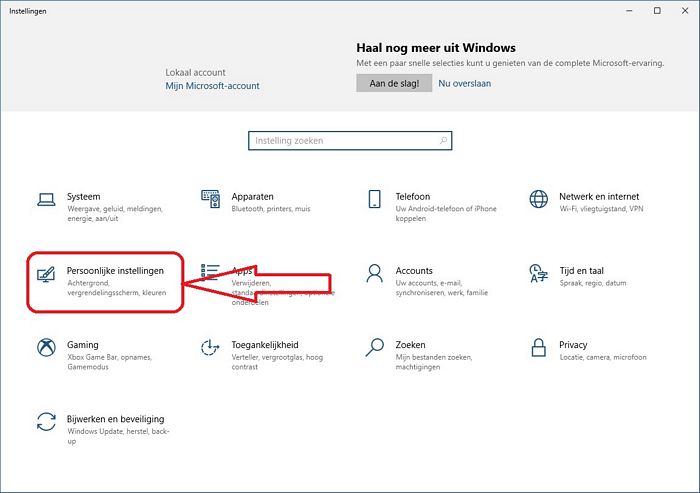This screenshot has width=700, height=493.
Task: Open the 'Telefoon' category title
Action: (x=412, y=196)
